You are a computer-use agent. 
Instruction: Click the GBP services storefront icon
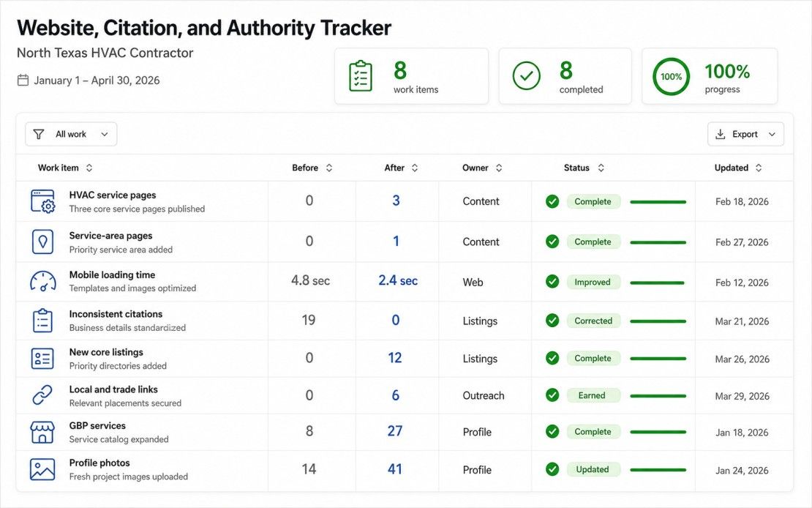42,432
